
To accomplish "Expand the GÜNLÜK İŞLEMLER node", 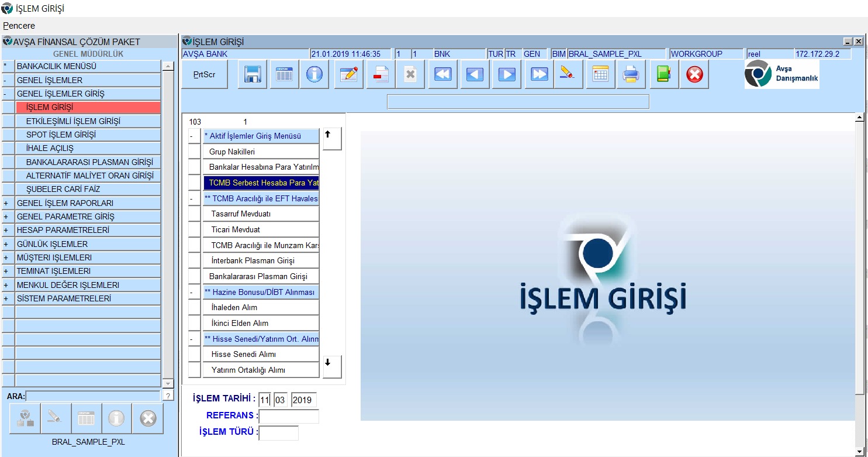I will [8, 244].
